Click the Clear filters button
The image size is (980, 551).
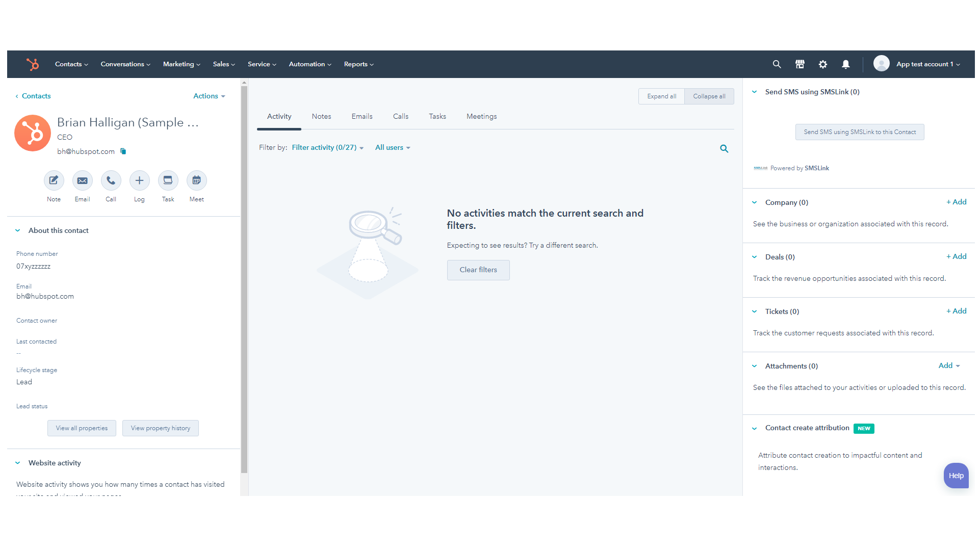click(478, 270)
